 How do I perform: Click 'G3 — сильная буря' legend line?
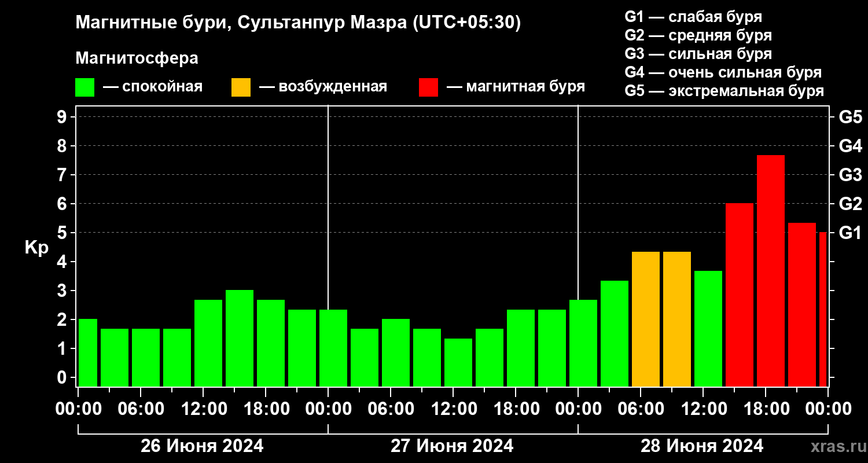pyautogui.click(x=698, y=54)
